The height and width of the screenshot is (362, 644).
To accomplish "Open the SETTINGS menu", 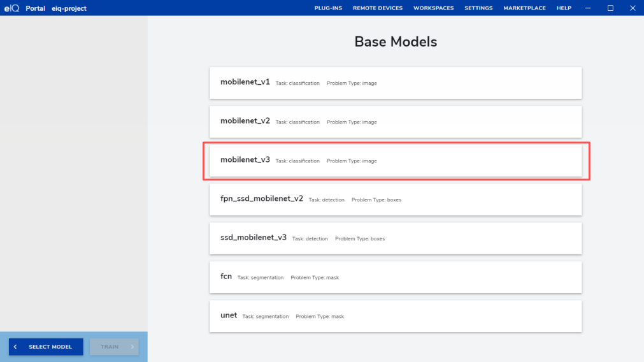I will tap(478, 8).
